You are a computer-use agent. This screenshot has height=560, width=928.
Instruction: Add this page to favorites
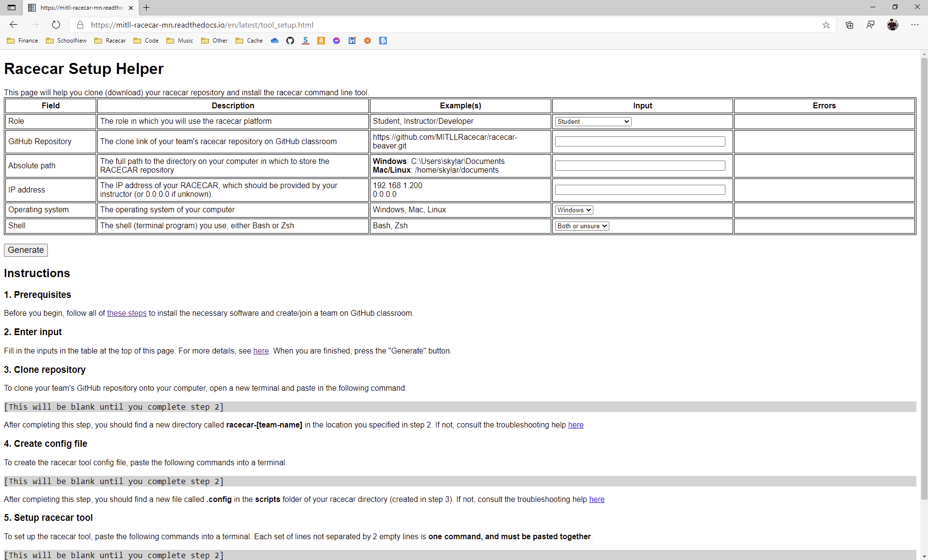coord(826,25)
